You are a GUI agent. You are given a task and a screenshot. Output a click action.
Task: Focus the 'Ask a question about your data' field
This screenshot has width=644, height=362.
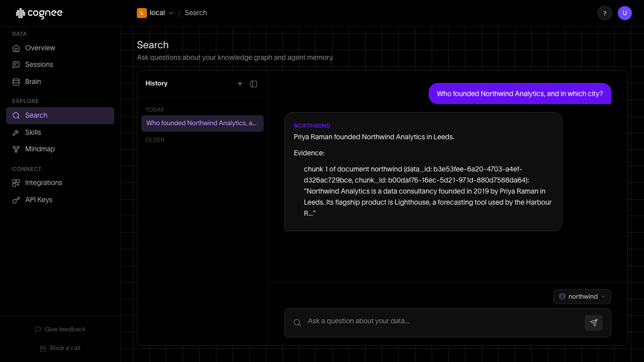[x=443, y=321]
